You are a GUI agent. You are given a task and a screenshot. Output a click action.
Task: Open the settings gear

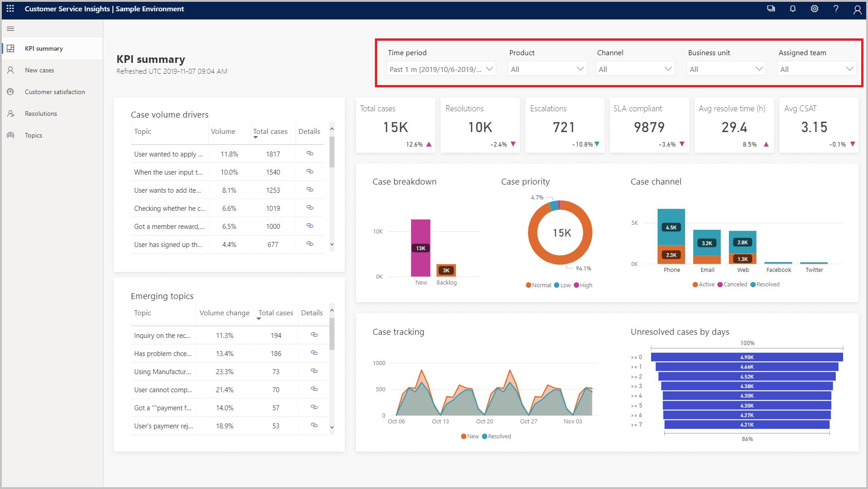click(x=814, y=9)
